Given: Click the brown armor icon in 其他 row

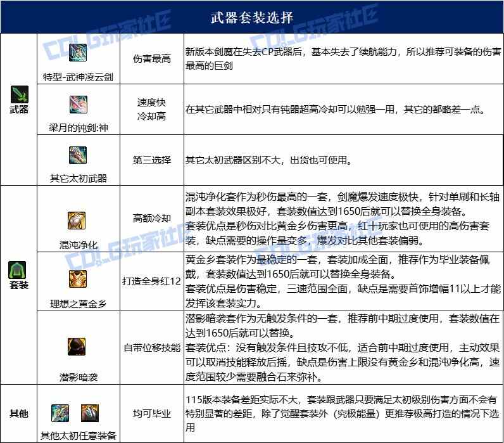Looking at the screenshot, I should point(90,413).
